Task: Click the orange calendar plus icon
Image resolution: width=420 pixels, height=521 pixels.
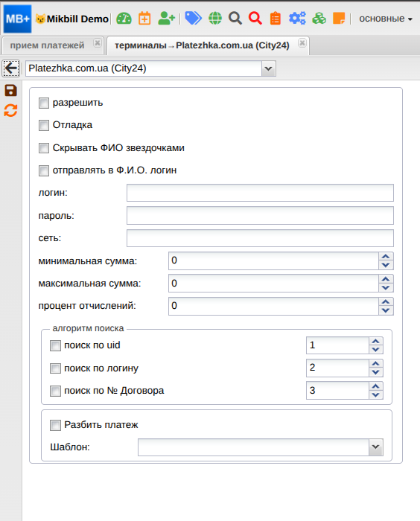Action: (x=144, y=19)
